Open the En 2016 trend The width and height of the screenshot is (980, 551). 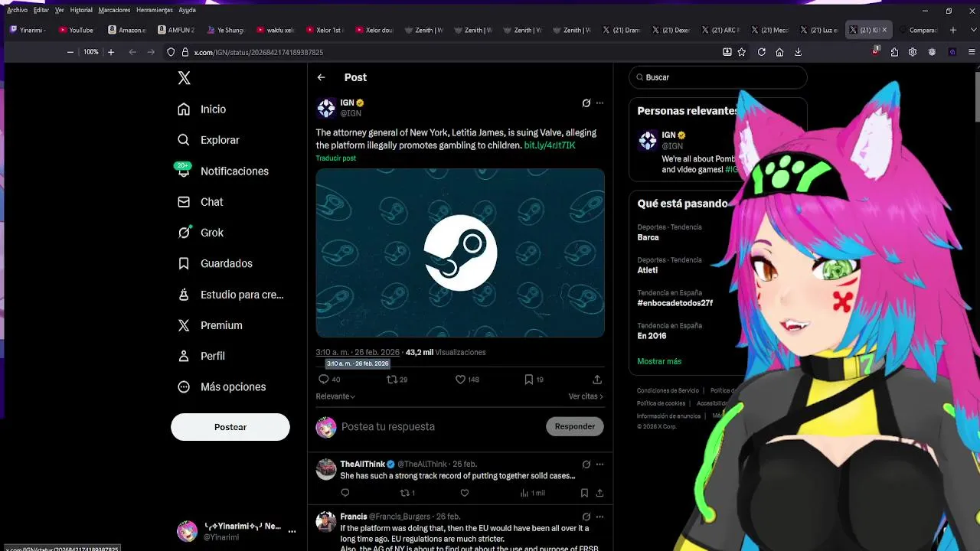pos(652,336)
